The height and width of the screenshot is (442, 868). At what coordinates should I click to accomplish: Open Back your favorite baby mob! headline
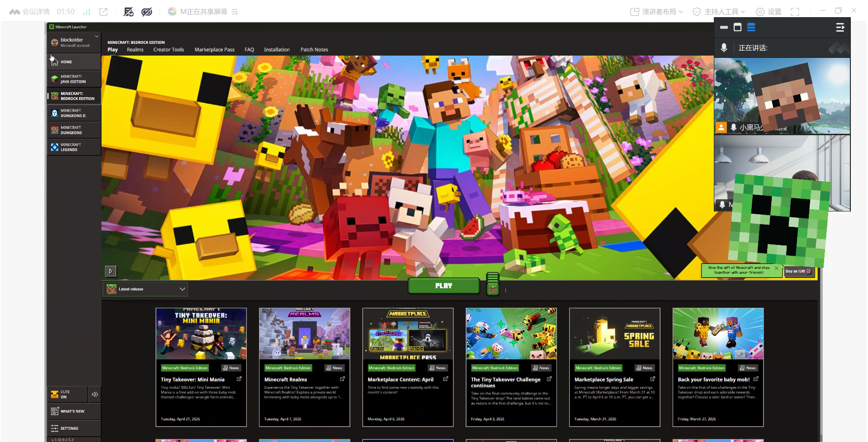point(714,380)
